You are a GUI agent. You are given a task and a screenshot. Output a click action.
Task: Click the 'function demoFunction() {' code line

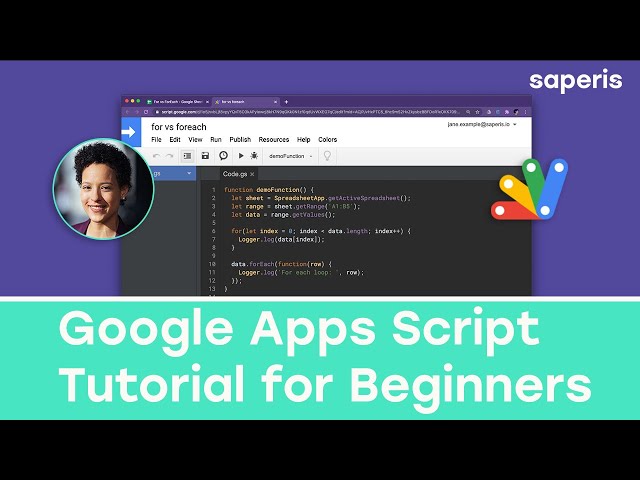tap(269, 190)
